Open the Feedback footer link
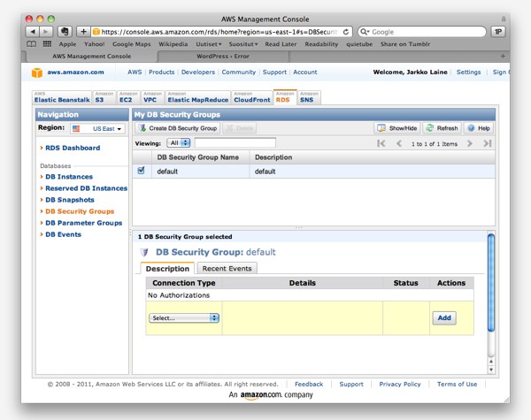This screenshot has width=531, height=420. (x=309, y=384)
